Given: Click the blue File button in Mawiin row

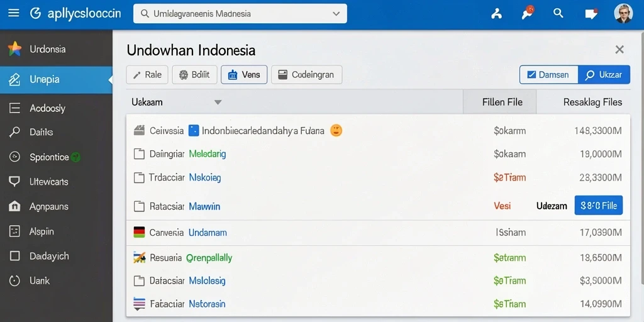Looking at the screenshot, I should pyautogui.click(x=599, y=206).
